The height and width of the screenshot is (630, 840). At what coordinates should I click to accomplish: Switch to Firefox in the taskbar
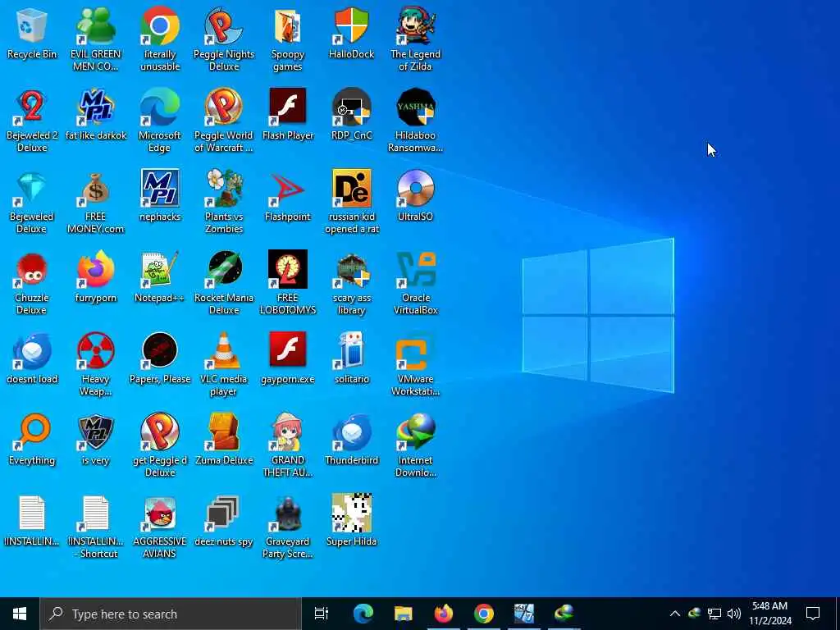coord(444,614)
